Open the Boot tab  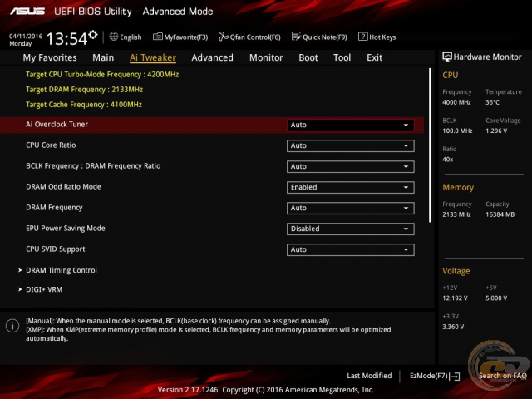308,57
